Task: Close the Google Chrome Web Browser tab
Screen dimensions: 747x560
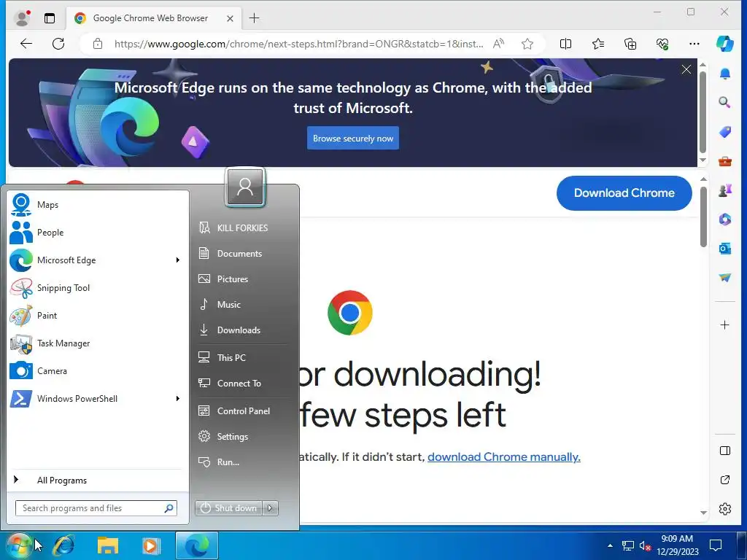Action: [x=230, y=18]
